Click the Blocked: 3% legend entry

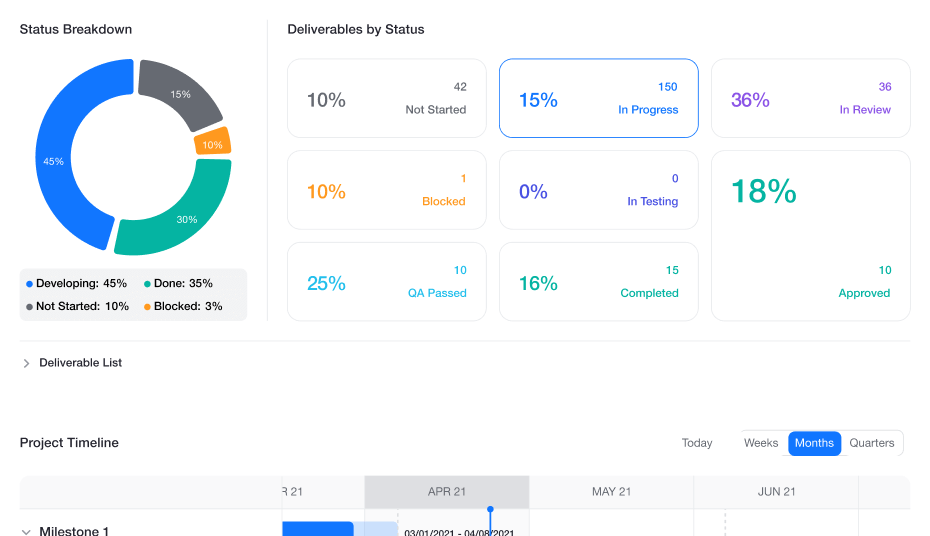point(183,306)
